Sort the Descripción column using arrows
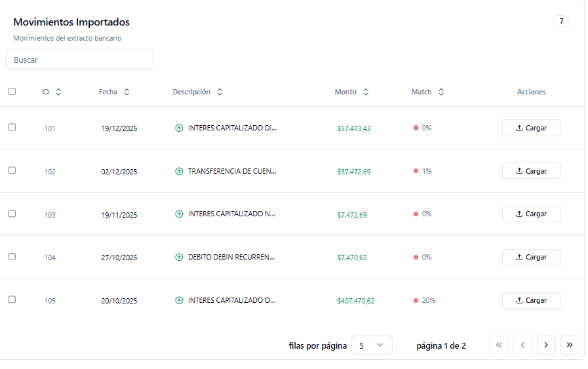 tap(220, 92)
